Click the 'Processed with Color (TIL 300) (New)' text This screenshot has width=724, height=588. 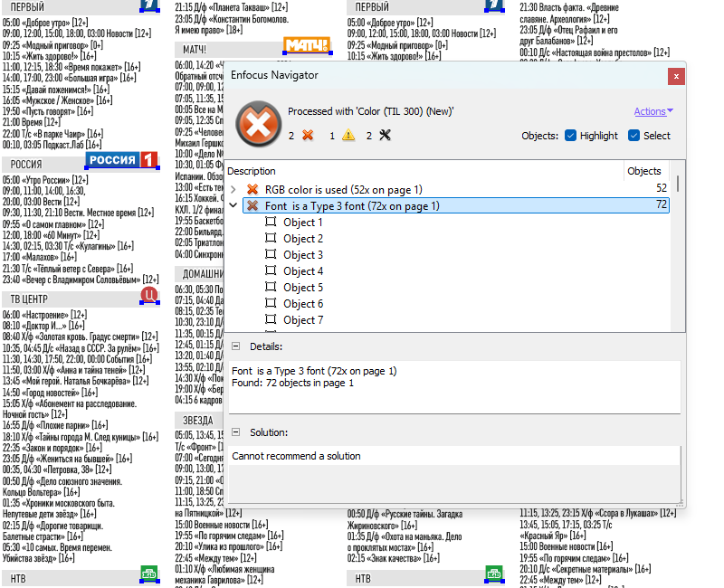click(371, 111)
